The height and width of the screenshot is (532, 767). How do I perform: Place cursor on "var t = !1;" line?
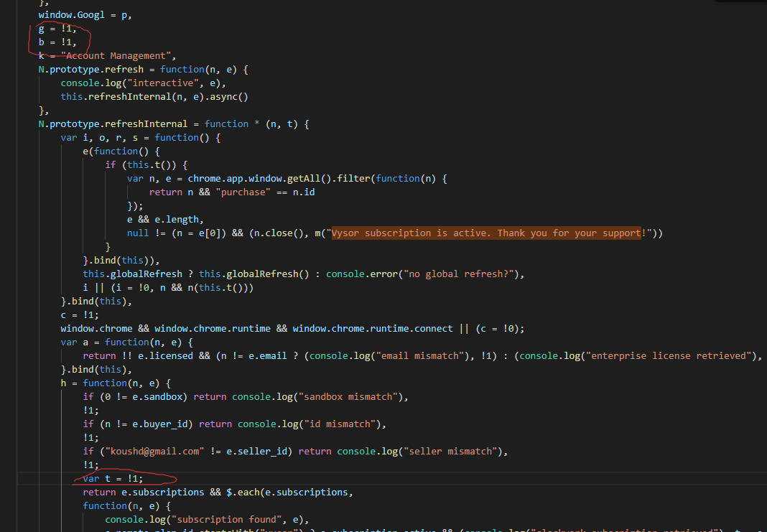pyautogui.click(x=108, y=479)
